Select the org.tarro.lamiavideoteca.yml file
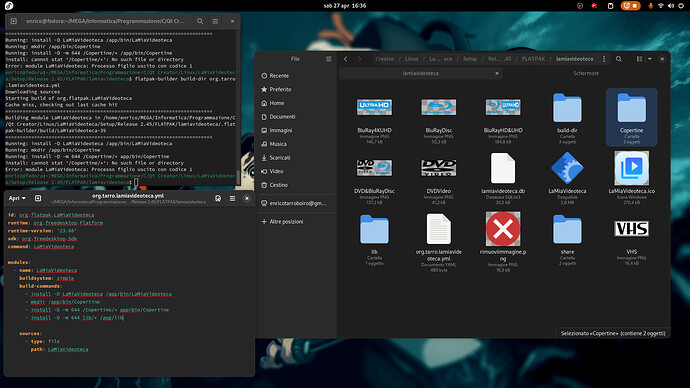 [438, 242]
